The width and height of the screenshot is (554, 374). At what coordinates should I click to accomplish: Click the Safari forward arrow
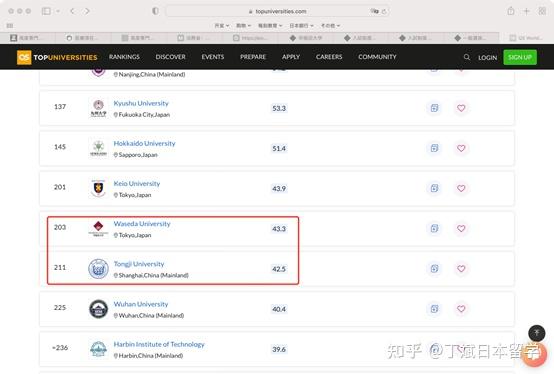pyautogui.click(x=87, y=11)
